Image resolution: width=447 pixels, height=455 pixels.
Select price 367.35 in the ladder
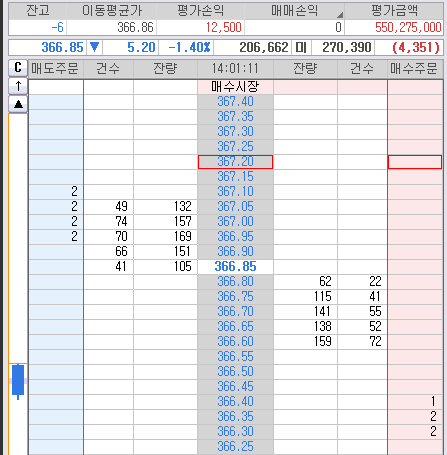point(235,116)
